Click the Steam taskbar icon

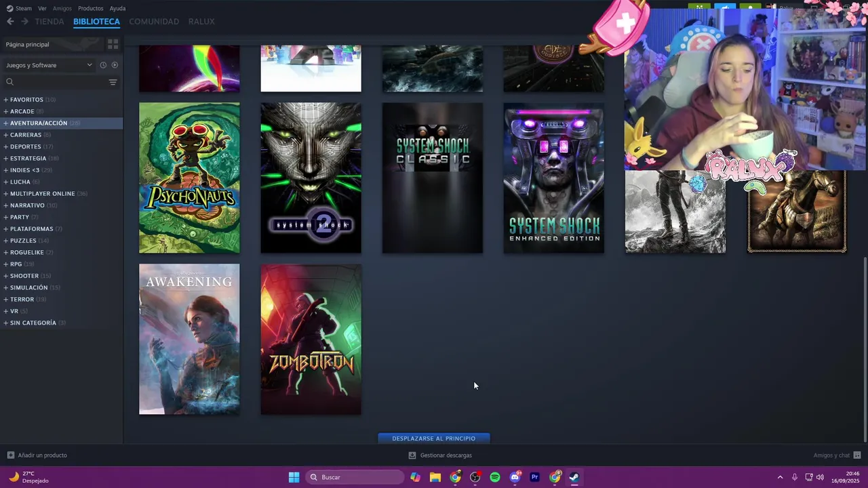click(x=574, y=477)
